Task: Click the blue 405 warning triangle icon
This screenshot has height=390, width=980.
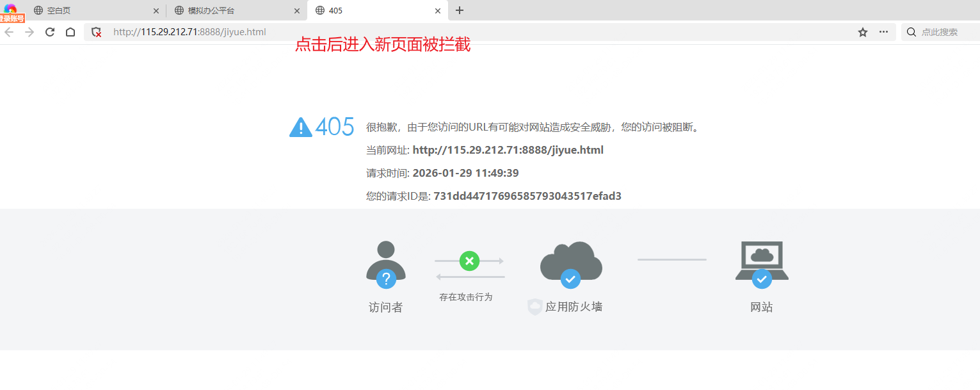Action: 300,127
